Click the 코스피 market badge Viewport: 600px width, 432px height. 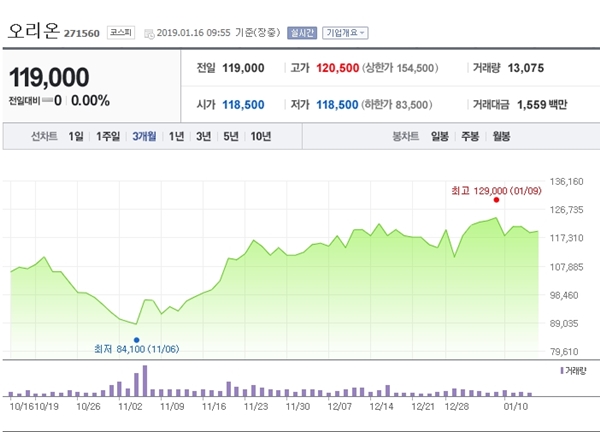(121, 33)
